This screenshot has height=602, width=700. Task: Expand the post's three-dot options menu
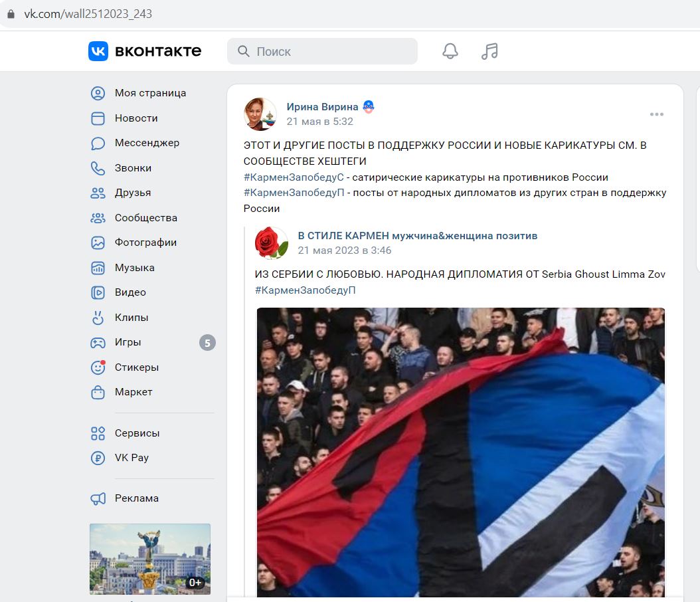pyautogui.click(x=656, y=114)
